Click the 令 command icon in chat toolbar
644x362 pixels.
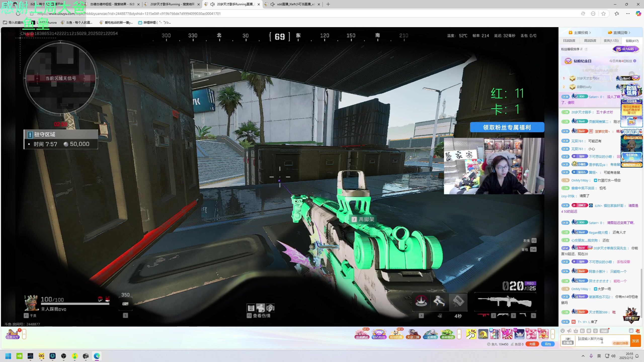pyautogui.click(x=595, y=331)
